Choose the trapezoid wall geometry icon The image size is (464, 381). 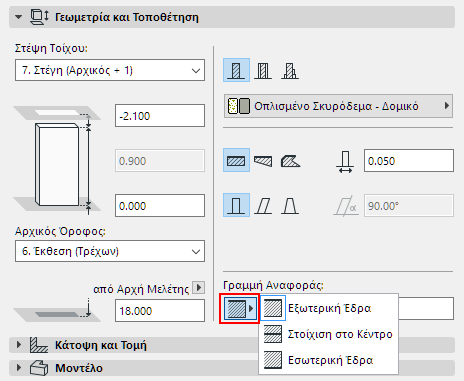263,161
